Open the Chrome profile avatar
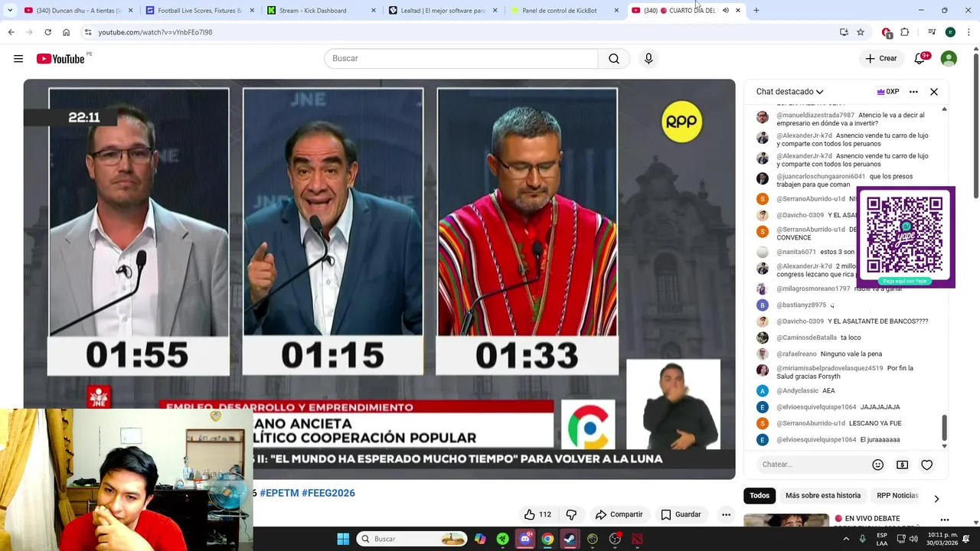Screen dimensions: 980x551 950,32
